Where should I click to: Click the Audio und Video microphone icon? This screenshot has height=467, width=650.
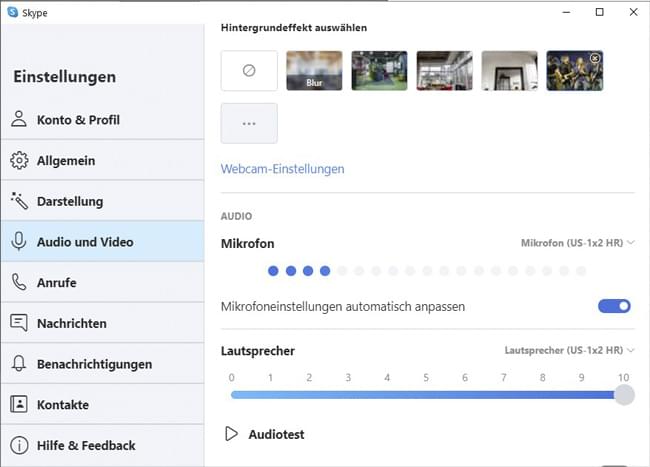point(19,242)
